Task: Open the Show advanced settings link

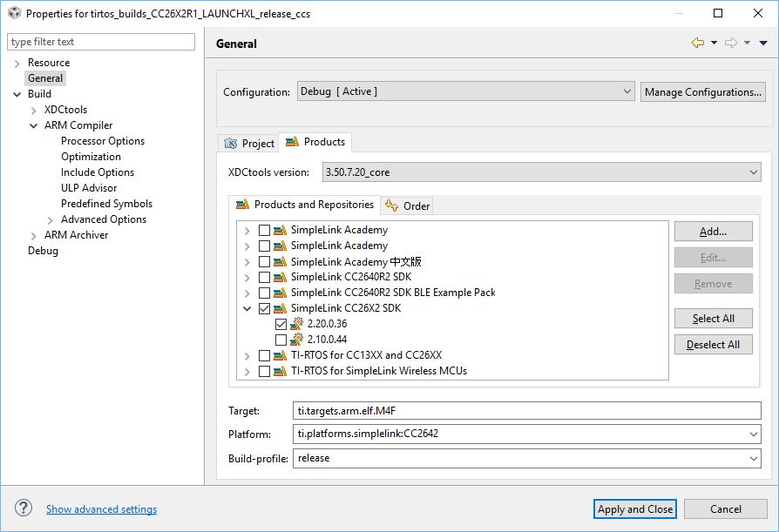Action: coord(101,509)
